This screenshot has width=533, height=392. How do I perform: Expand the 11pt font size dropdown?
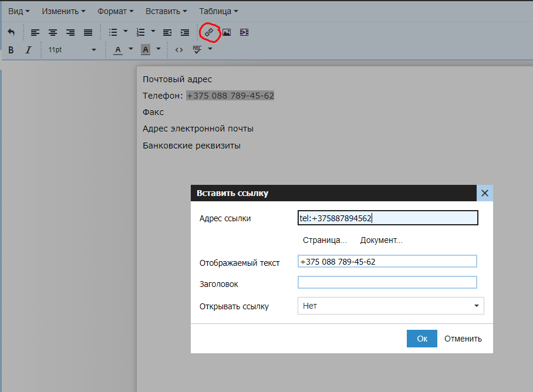72,50
